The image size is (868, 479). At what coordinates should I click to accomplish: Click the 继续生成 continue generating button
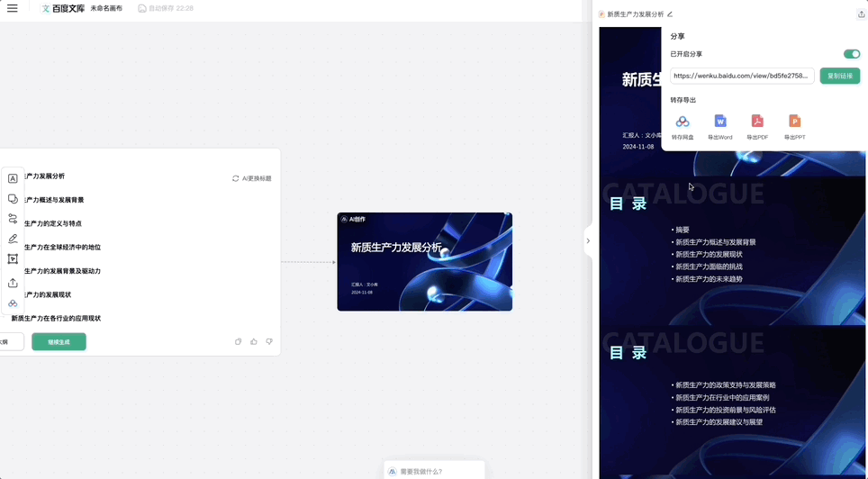(59, 342)
